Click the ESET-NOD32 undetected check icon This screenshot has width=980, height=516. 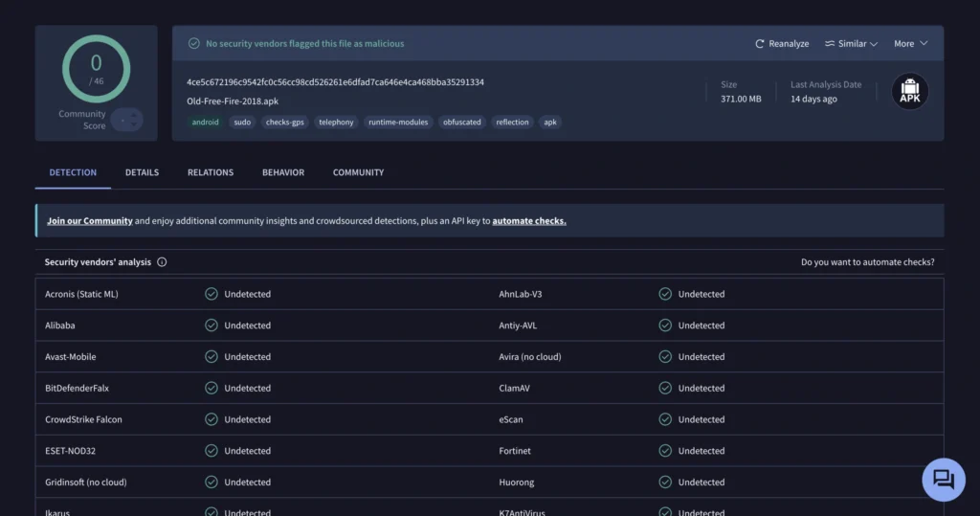pos(212,450)
